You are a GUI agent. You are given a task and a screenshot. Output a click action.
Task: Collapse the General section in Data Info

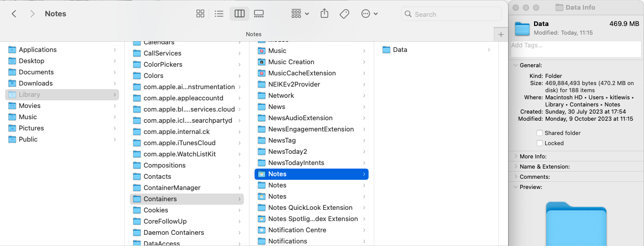[x=515, y=65]
